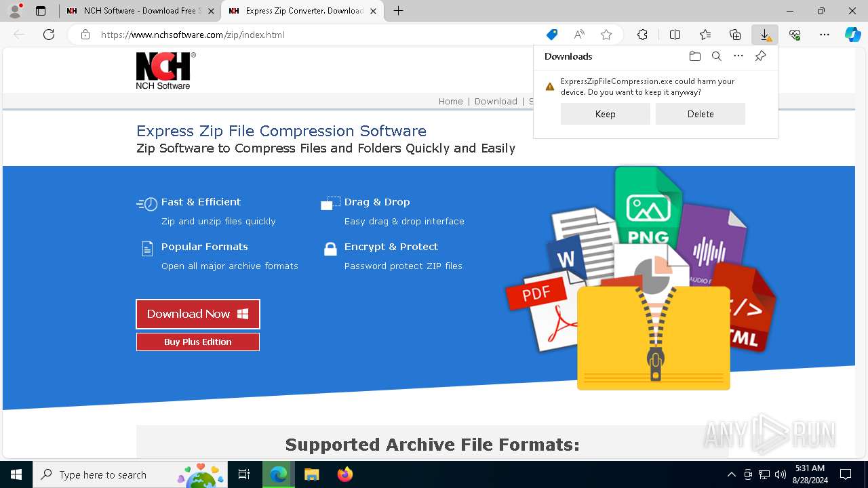Search downloads with the magnifier icon
868x488 pixels.
point(716,56)
